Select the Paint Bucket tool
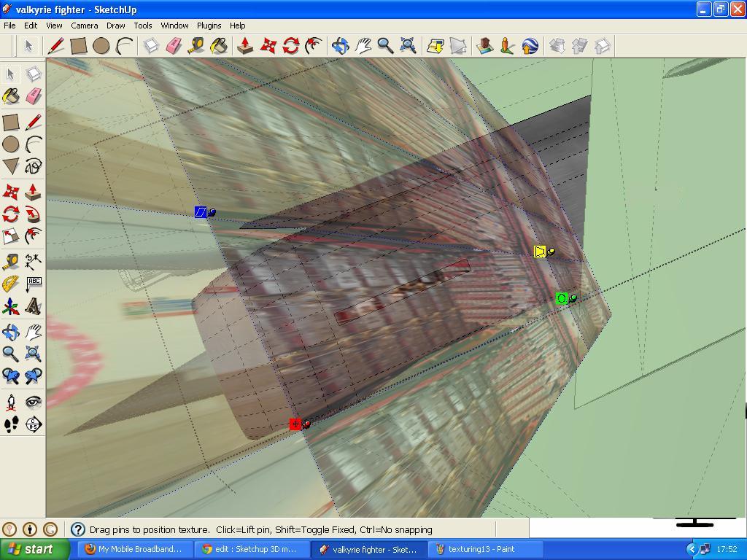Viewport: 747px width, 560px height. [x=11, y=95]
